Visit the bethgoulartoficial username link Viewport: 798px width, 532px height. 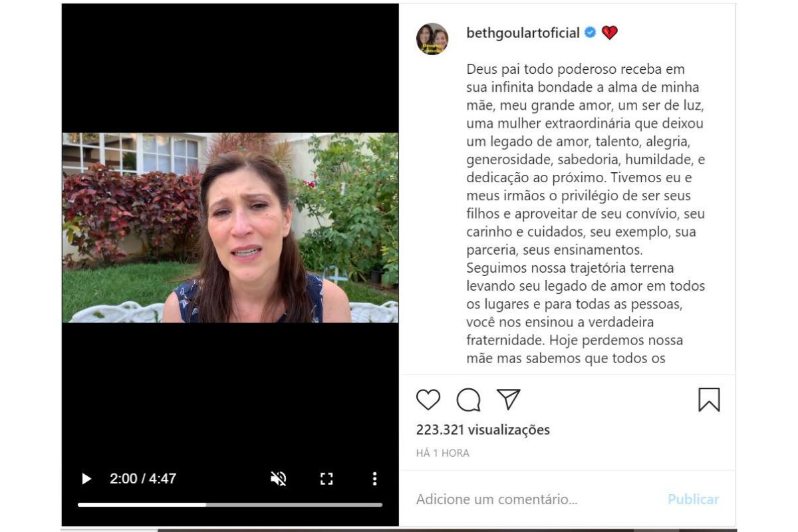tap(523, 33)
